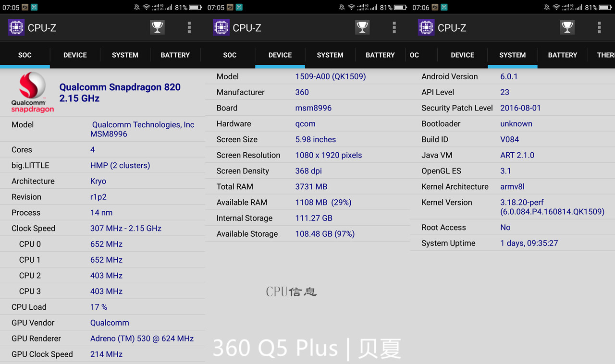Click the CPU 3 frequency row
The height and width of the screenshot is (364, 615).
[102, 291]
